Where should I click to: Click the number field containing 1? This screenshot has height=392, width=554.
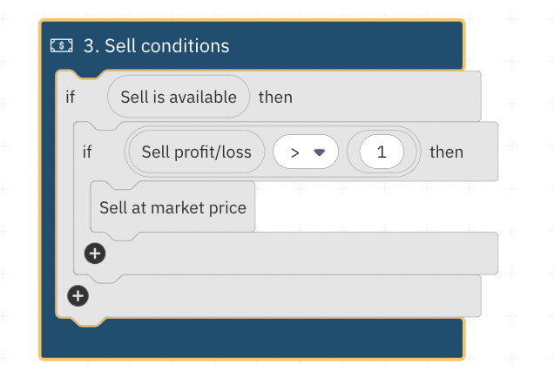click(380, 152)
